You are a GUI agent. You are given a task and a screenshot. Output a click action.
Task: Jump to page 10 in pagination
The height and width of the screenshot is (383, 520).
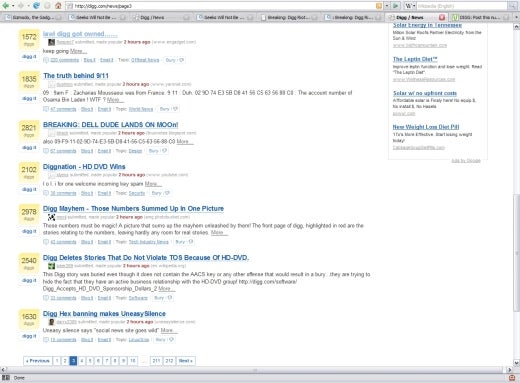pyautogui.click(x=133, y=361)
